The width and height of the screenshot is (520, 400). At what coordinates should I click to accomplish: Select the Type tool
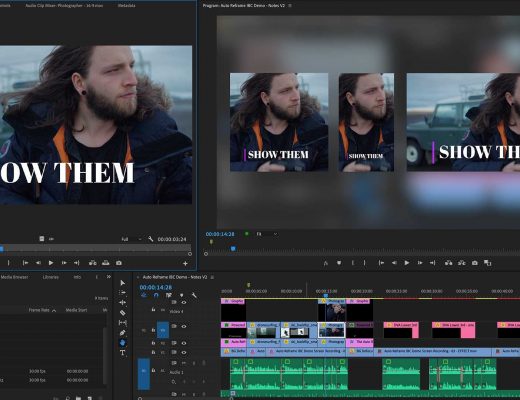coord(123,353)
